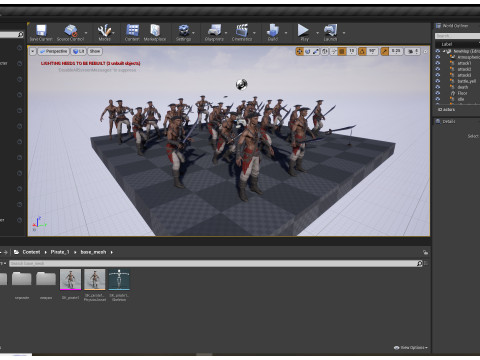The width and height of the screenshot is (480, 360).
Task: Collapse the NewMap level tree
Action: click(x=444, y=51)
